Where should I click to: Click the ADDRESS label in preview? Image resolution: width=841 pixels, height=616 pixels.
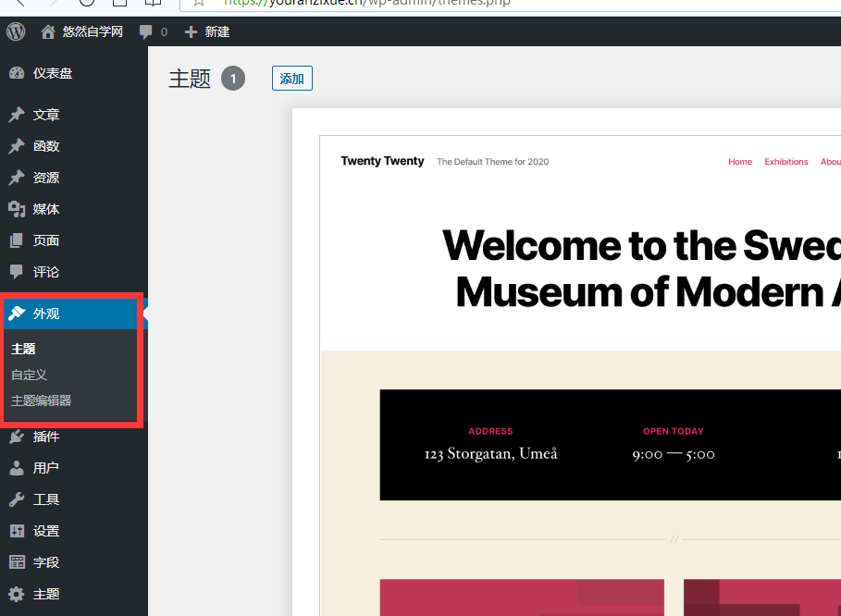pyautogui.click(x=490, y=431)
